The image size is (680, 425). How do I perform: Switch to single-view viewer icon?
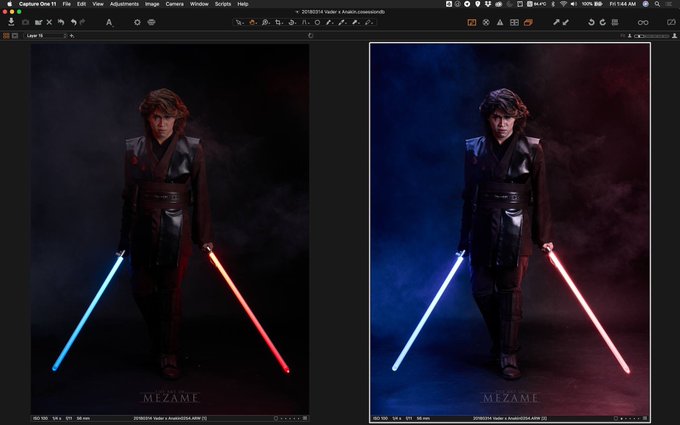pos(15,36)
